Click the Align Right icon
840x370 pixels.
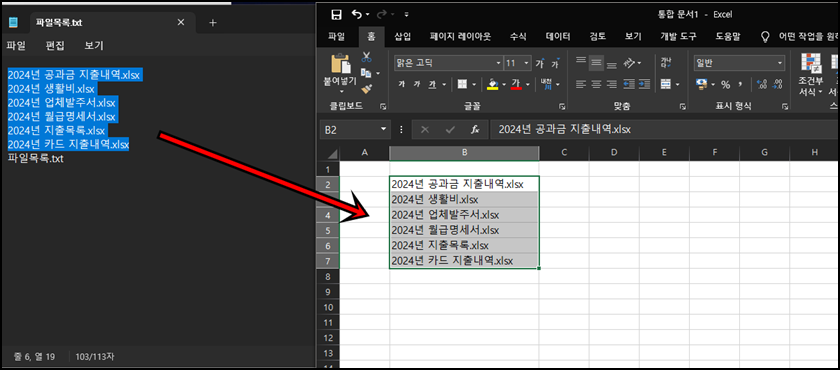(x=611, y=84)
